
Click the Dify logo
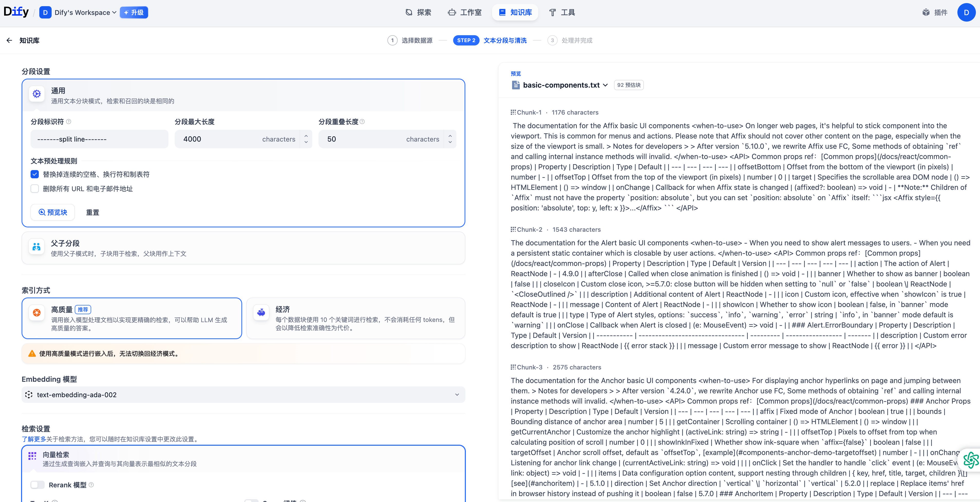(16, 12)
